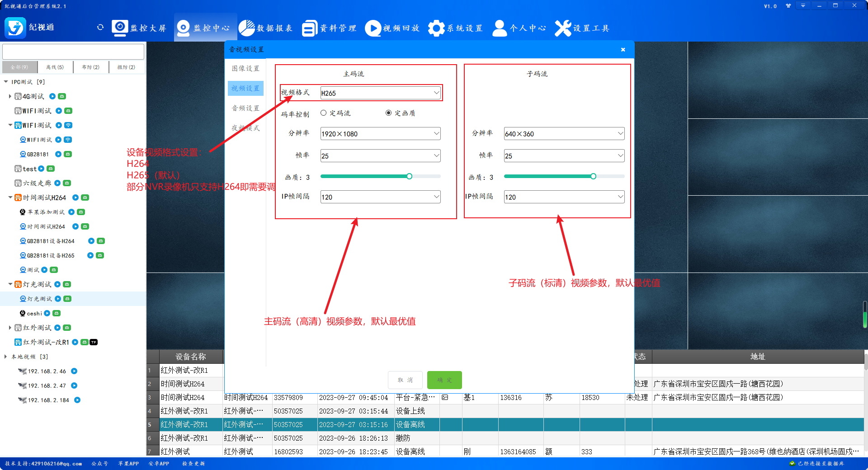Image resolution: width=868 pixels, height=470 pixels.
Task: Click the 取消 cancel button
Action: (x=405, y=380)
